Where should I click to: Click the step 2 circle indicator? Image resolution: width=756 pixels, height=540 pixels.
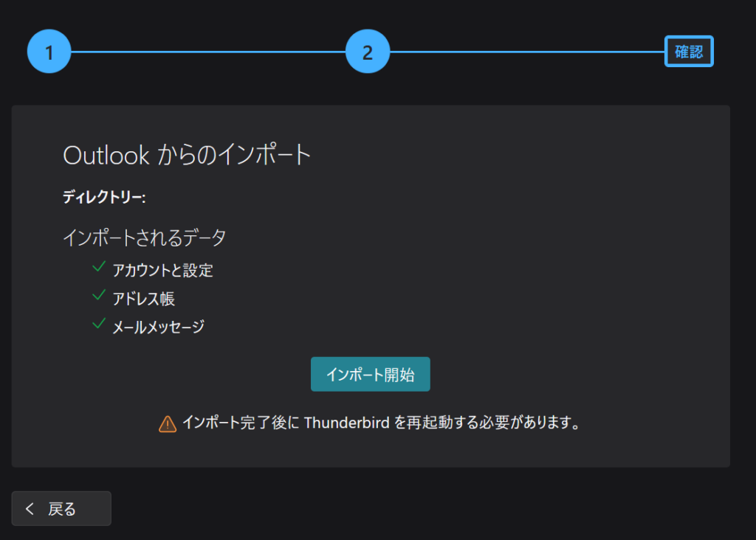[x=367, y=52]
